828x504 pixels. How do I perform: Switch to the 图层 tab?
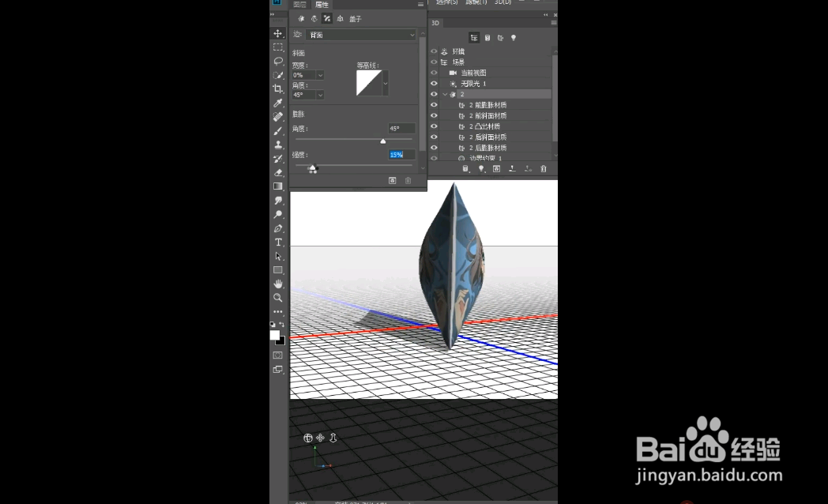[302, 5]
